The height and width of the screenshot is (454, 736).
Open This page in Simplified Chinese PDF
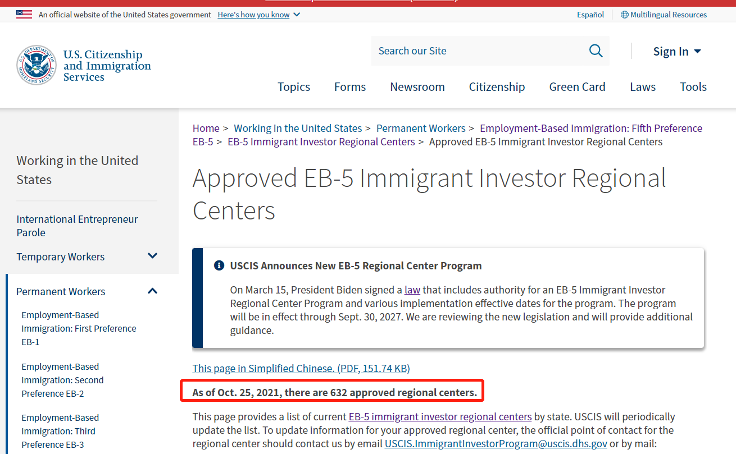click(x=301, y=369)
